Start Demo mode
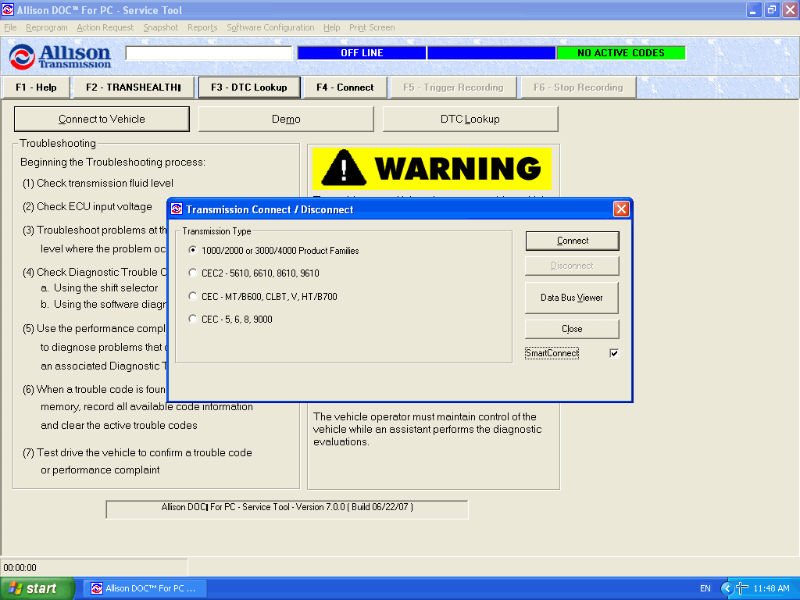Viewport: 800px width, 600px height. (x=286, y=119)
